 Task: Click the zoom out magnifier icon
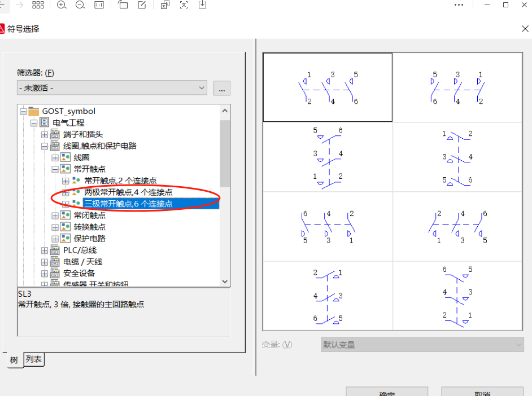80,5
